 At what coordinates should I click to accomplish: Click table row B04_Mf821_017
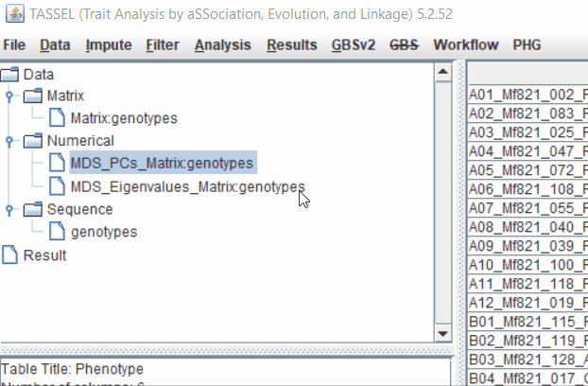528,377
